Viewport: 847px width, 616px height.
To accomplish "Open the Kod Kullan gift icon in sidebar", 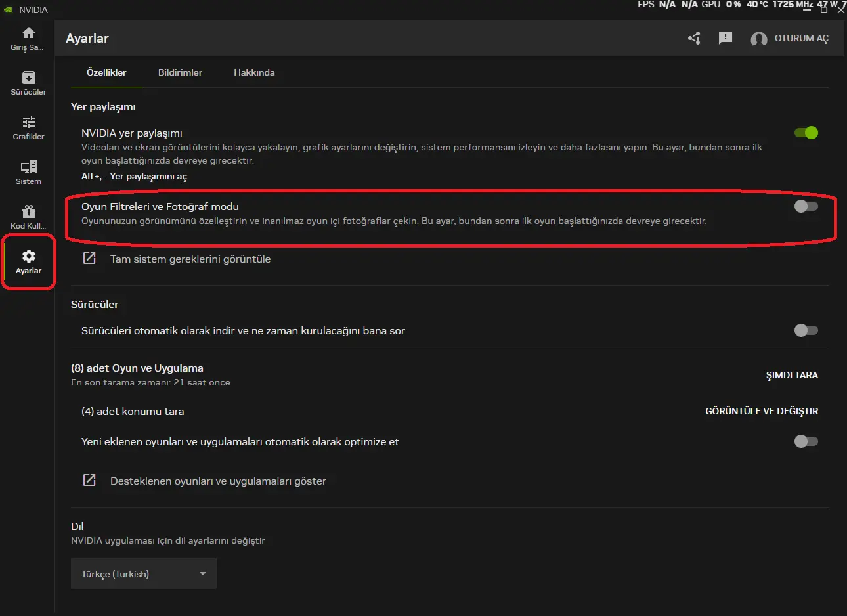I will [28, 211].
